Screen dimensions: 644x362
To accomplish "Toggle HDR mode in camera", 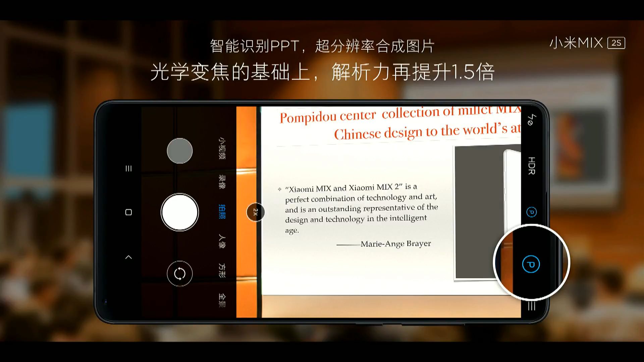I will pos(531,166).
